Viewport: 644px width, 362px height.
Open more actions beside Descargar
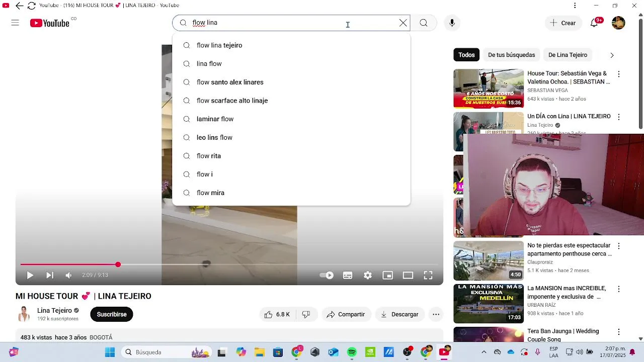pyautogui.click(x=436, y=314)
